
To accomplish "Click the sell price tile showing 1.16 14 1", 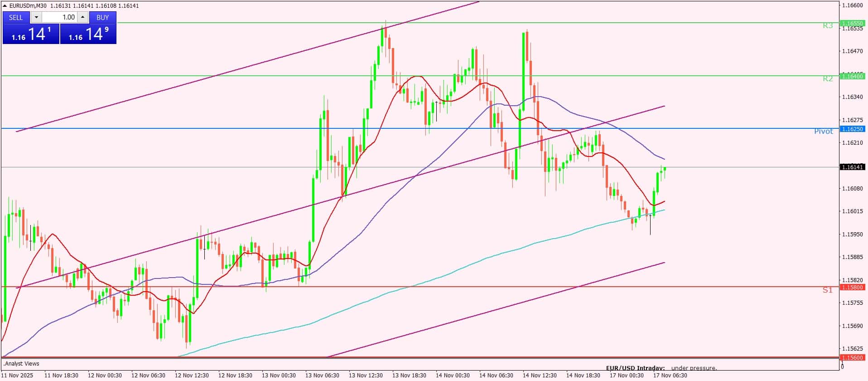I will [x=31, y=34].
